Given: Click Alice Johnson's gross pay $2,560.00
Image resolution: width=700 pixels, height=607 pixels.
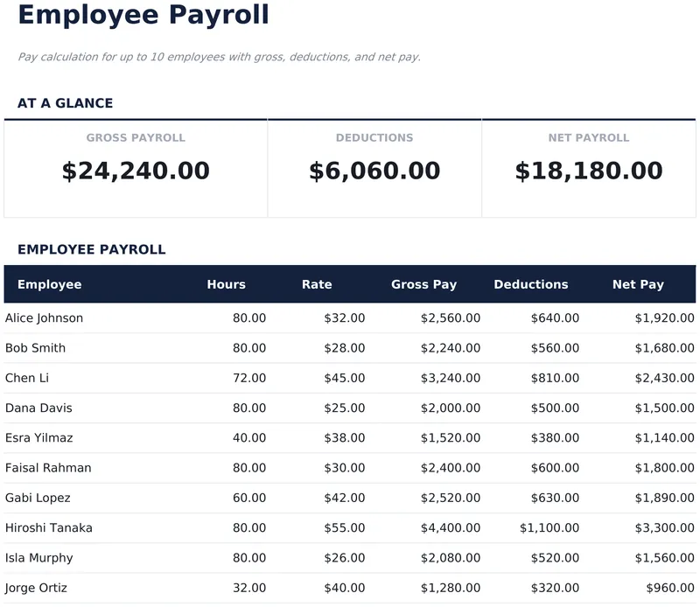Looking at the screenshot, I should [x=451, y=317].
